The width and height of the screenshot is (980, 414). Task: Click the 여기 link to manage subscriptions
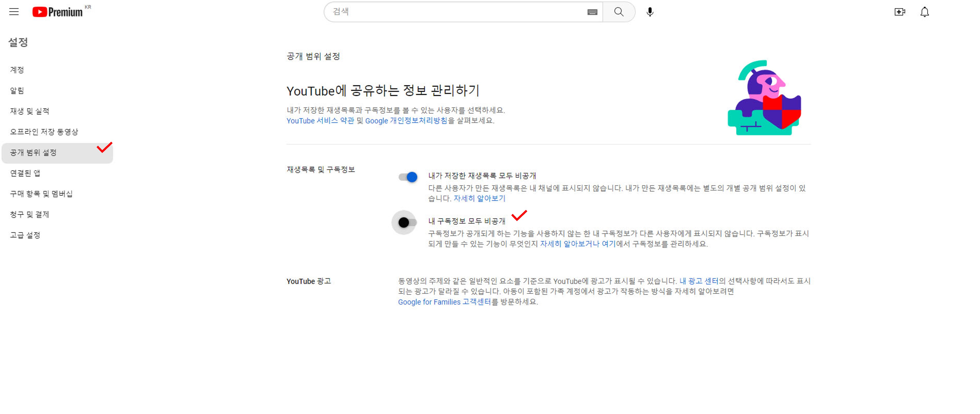[x=608, y=244]
